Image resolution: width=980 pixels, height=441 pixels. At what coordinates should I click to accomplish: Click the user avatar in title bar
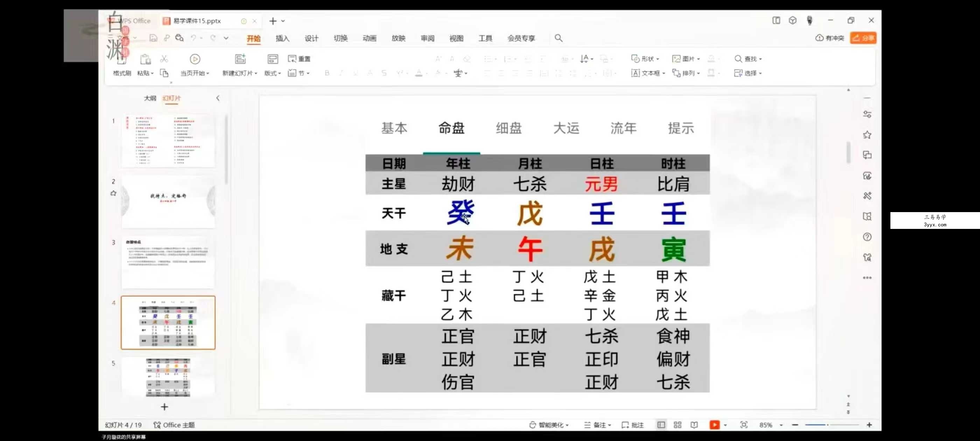click(810, 21)
